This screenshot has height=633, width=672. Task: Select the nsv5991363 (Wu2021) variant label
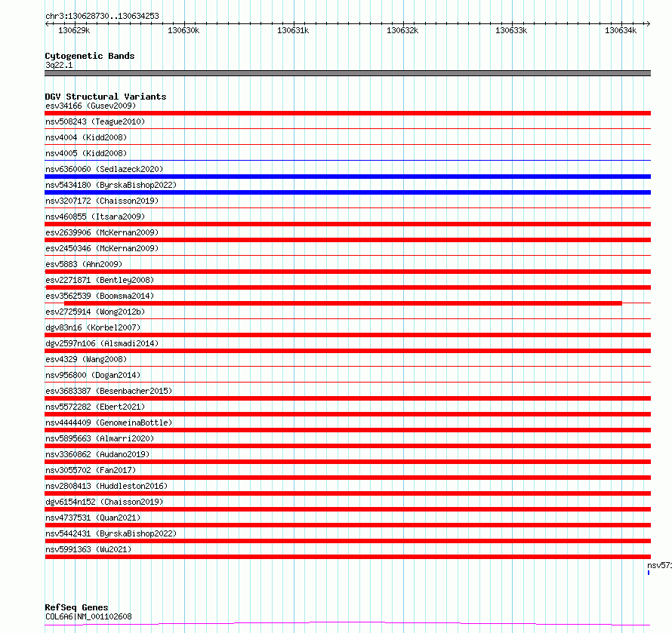pyautogui.click(x=88, y=549)
